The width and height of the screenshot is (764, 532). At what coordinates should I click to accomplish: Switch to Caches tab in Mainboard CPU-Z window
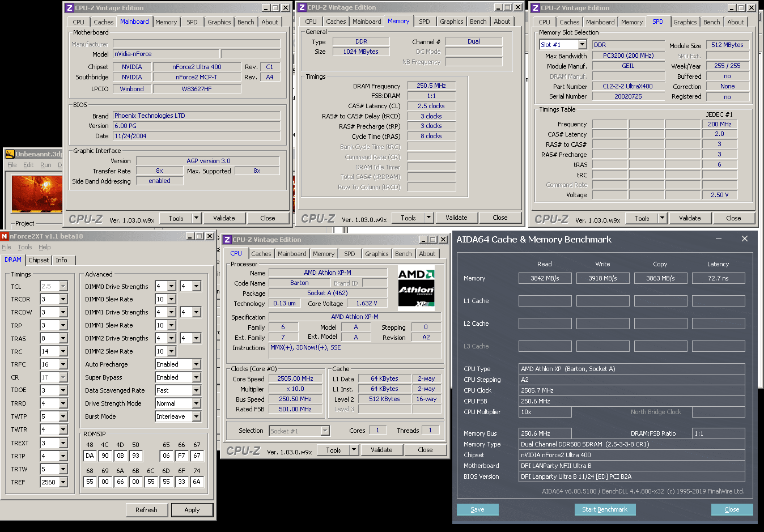(104, 22)
